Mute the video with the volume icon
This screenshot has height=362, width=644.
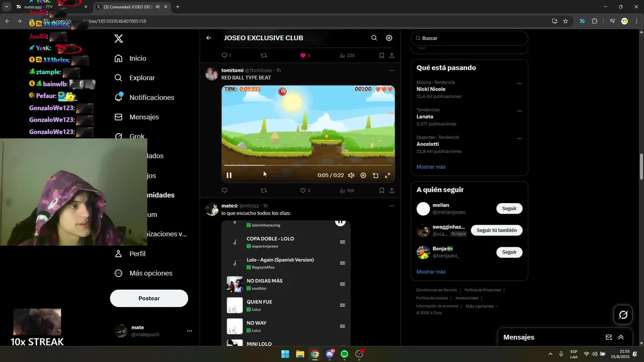[351, 175]
